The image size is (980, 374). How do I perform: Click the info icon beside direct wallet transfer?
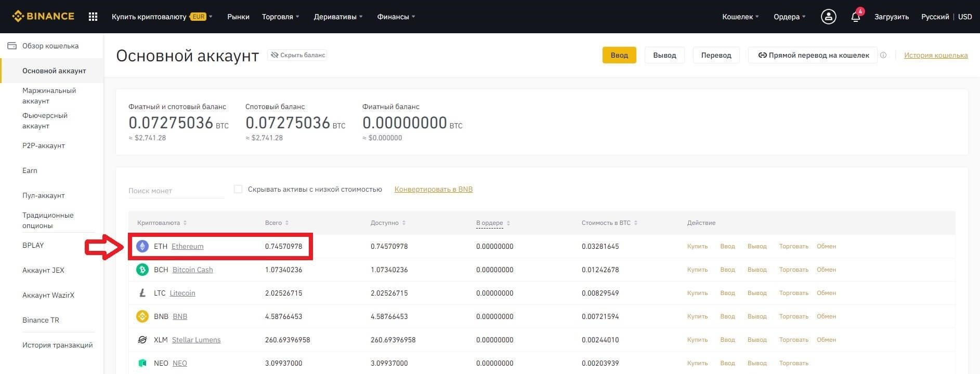883,55
